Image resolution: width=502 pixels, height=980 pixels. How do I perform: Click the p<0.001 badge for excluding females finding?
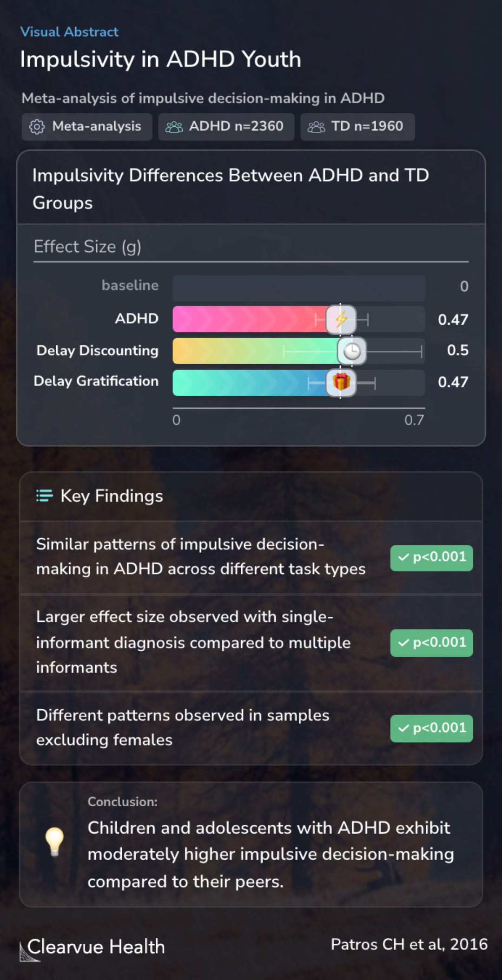point(432,728)
